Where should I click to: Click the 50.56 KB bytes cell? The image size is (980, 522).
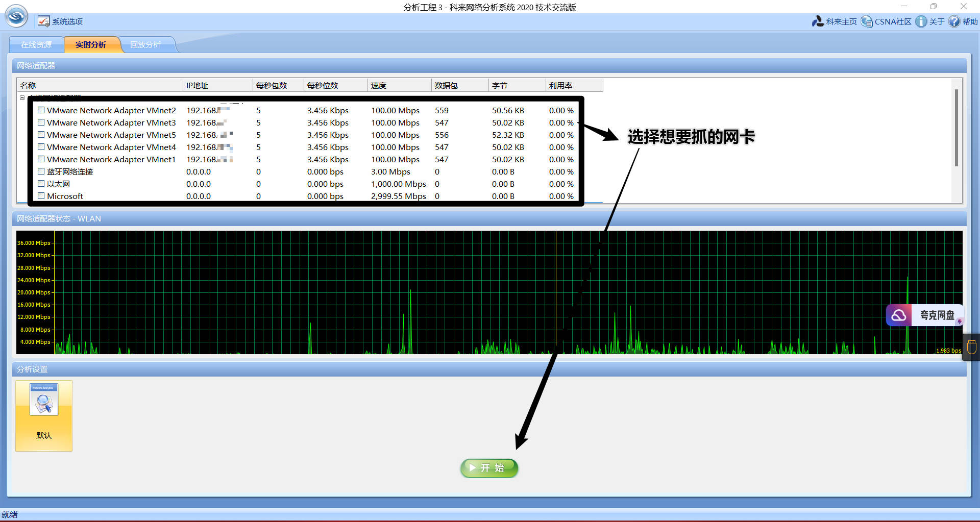coord(508,110)
